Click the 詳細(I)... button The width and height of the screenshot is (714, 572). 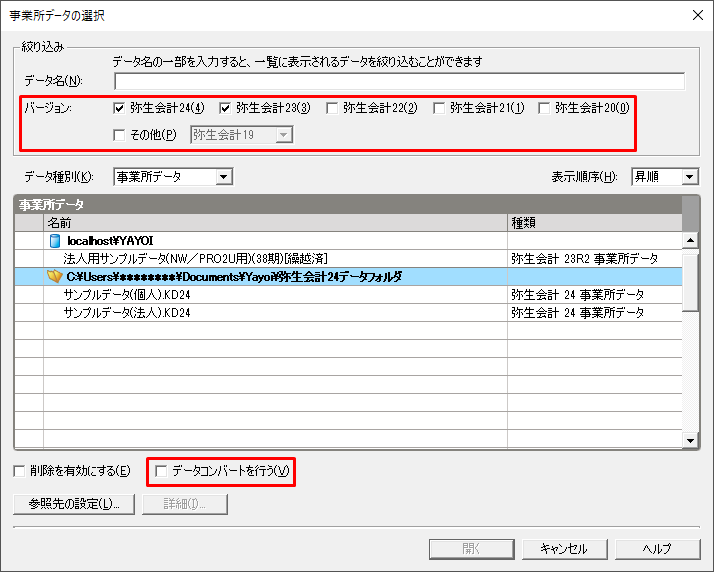point(184,504)
